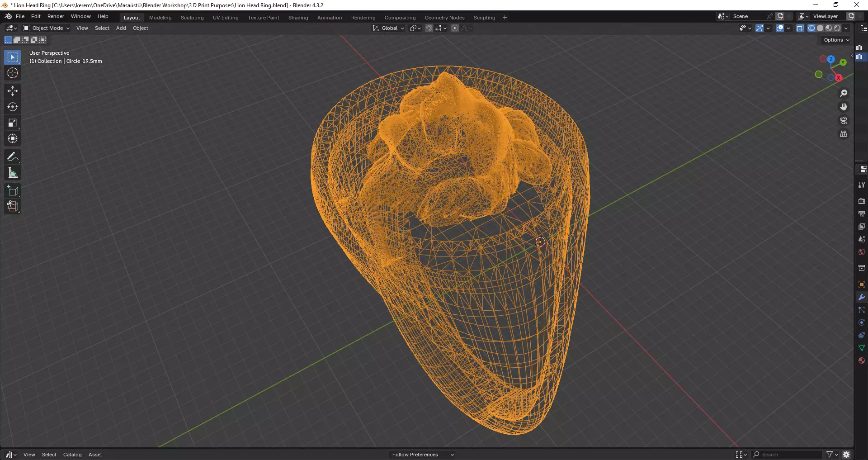Click the blue Z axis gizmo
Image resolution: width=868 pixels, height=460 pixels.
point(831,59)
